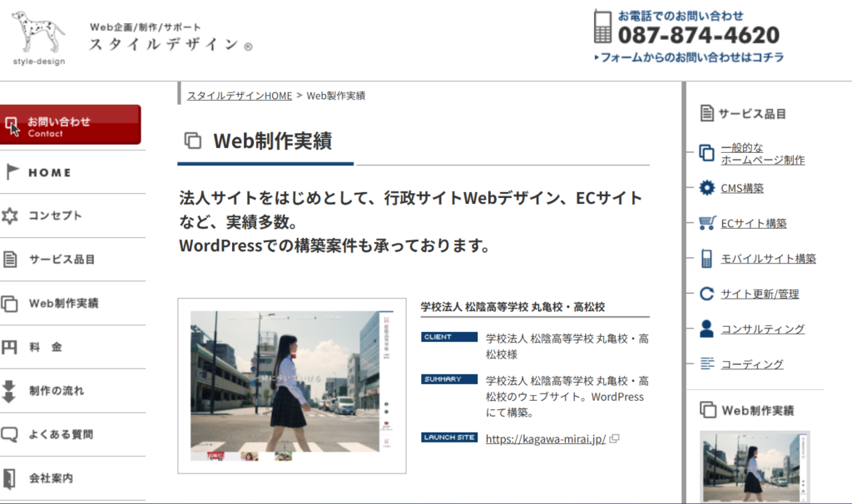Go to 料金 pricing menu item
This screenshot has width=852, height=504.
pos(45,347)
